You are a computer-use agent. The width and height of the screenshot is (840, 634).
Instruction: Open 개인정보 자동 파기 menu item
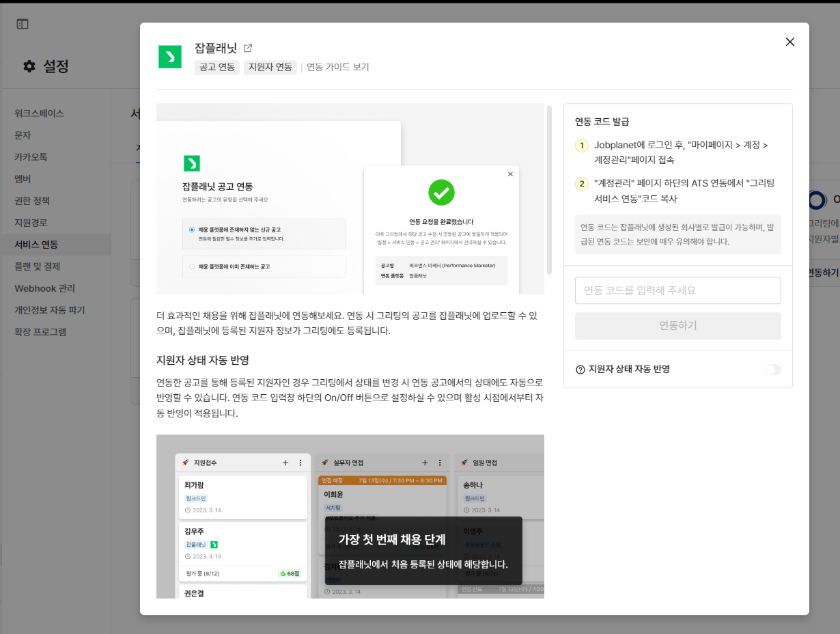pyautogui.click(x=50, y=310)
